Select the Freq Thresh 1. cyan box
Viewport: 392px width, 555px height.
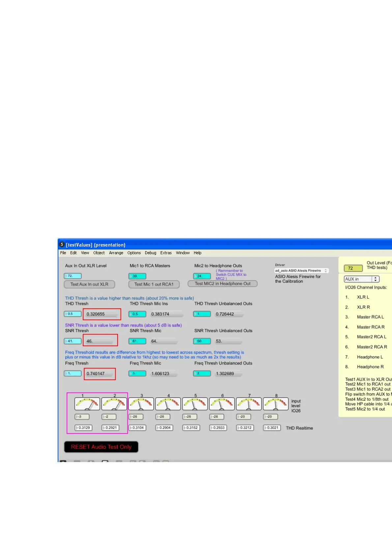tap(72, 373)
